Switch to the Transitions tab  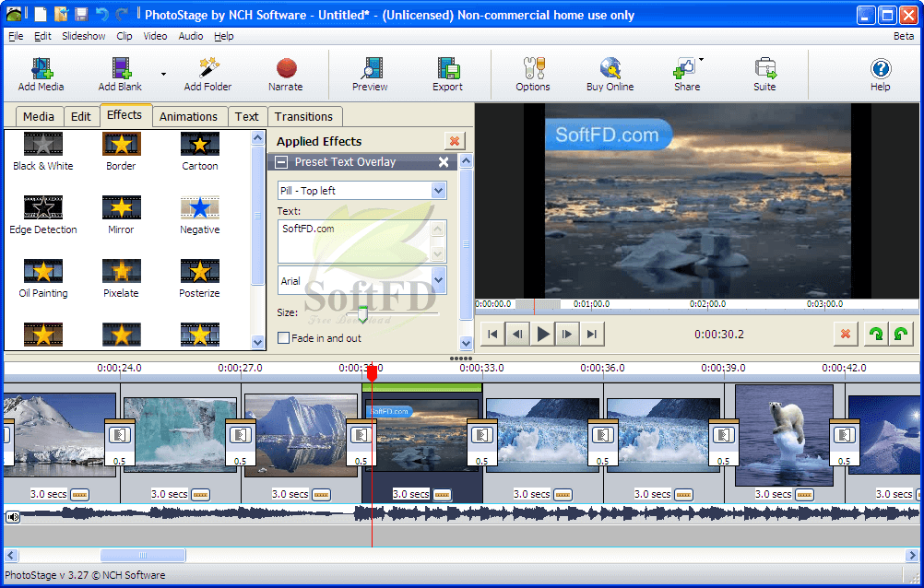[304, 117]
